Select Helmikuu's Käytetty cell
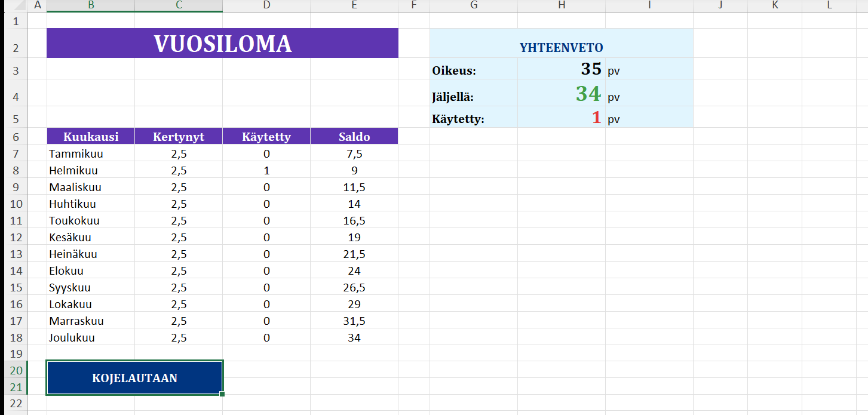The height and width of the screenshot is (415, 868). pos(266,171)
